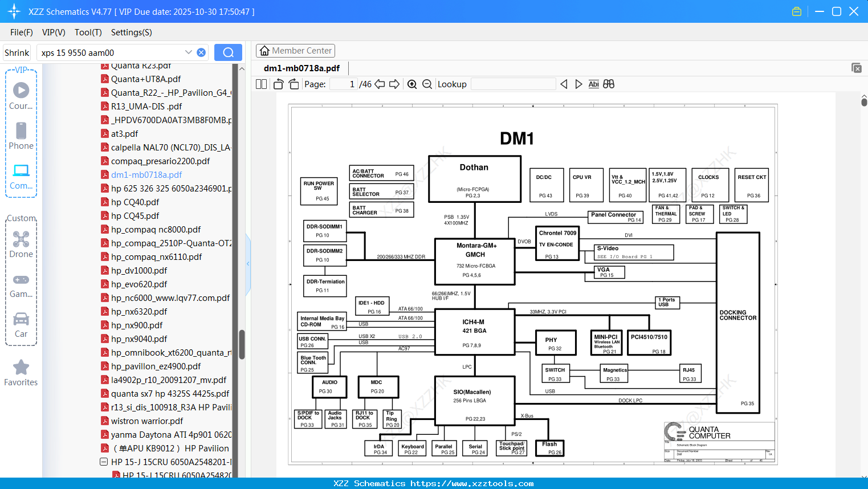
Task: Open the Settings(S) menu
Action: pos(132,32)
